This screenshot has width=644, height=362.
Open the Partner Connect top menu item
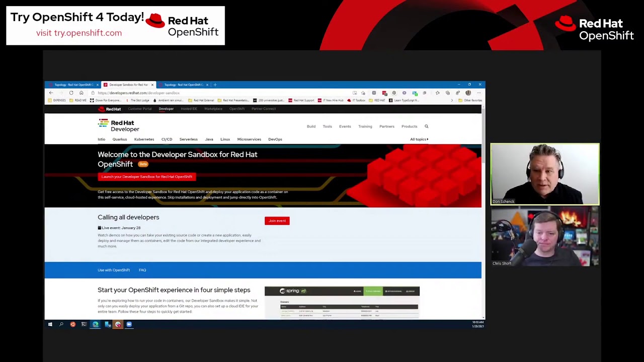click(264, 109)
